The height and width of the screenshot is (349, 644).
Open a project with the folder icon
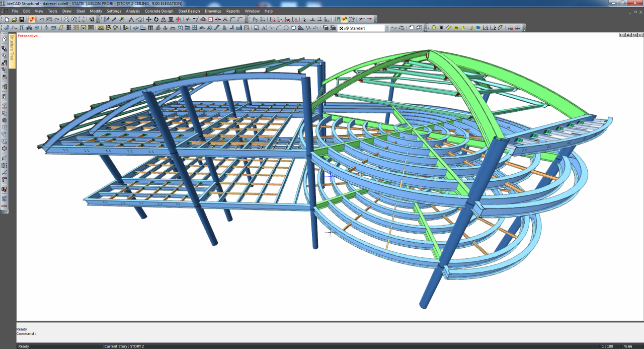(14, 19)
